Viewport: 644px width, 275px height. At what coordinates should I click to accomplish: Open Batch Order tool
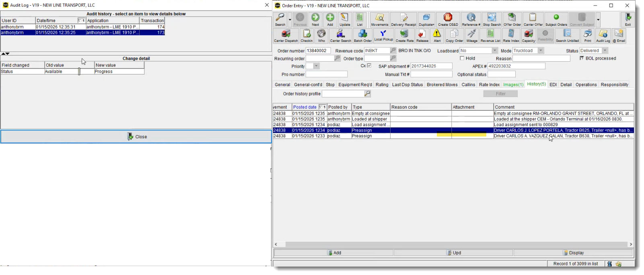(362, 35)
